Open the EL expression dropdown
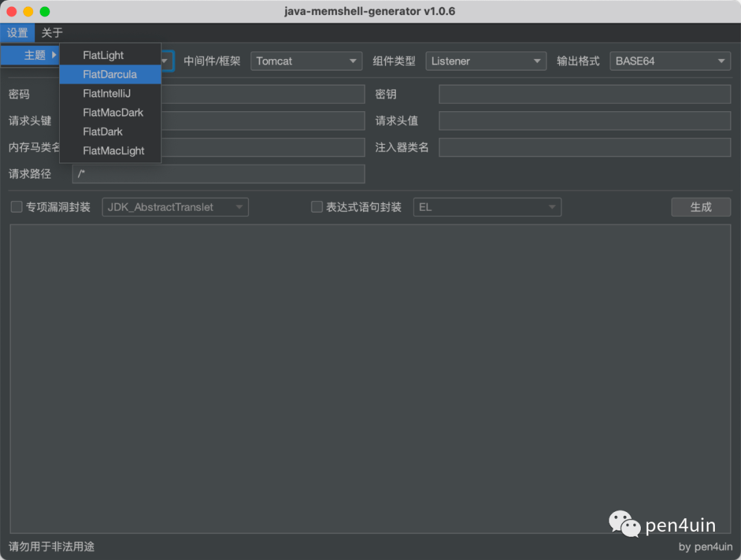The width and height of the screenshot is (741, 560). [487, 207]
